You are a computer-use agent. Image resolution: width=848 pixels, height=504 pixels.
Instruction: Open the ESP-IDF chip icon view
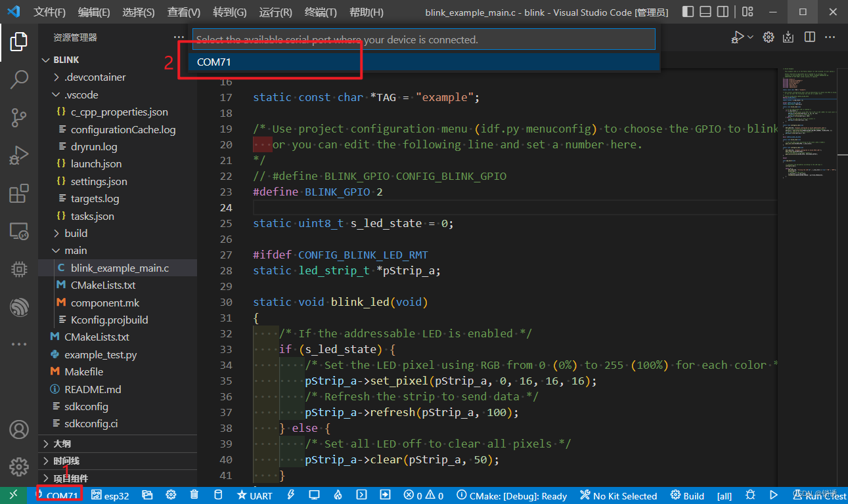pos(19,269)
